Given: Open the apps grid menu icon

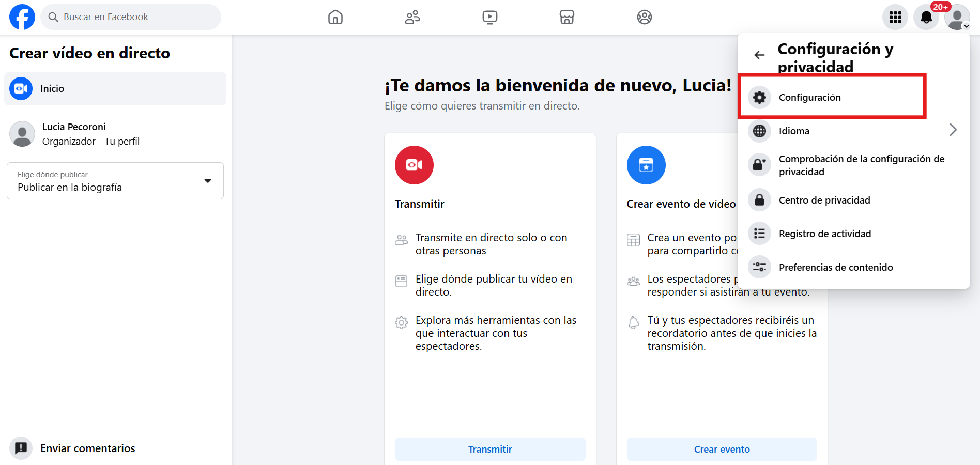Looking at the screenshot, I should coord(895,18).
